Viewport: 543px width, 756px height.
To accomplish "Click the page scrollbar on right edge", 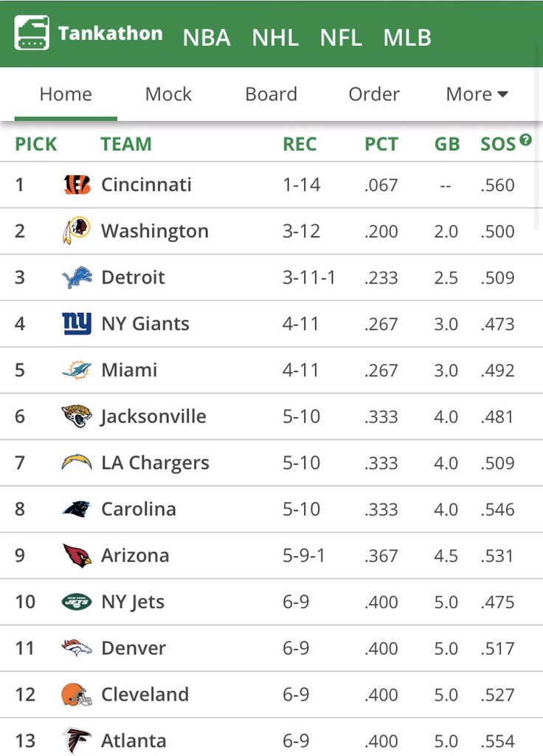I will tap(538, 135).
